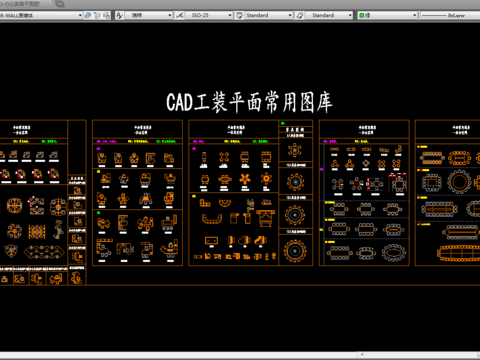Click the text style icon
This screenshot has height=360, width=480.
(x=119, y=15)
